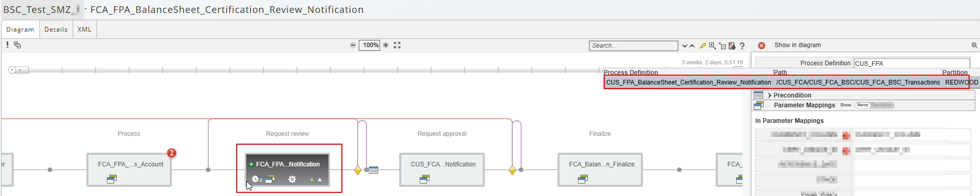
Task: Click the zoom out minus icon
Action: coord(353,45)
